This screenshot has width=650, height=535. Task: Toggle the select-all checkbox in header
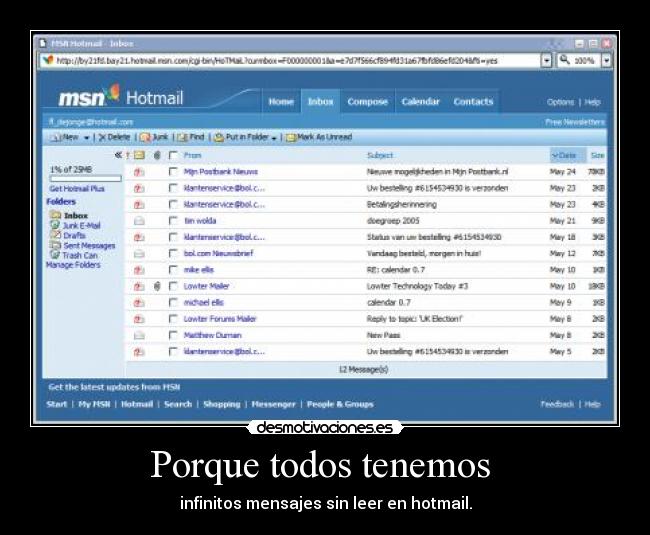(173, 155)
